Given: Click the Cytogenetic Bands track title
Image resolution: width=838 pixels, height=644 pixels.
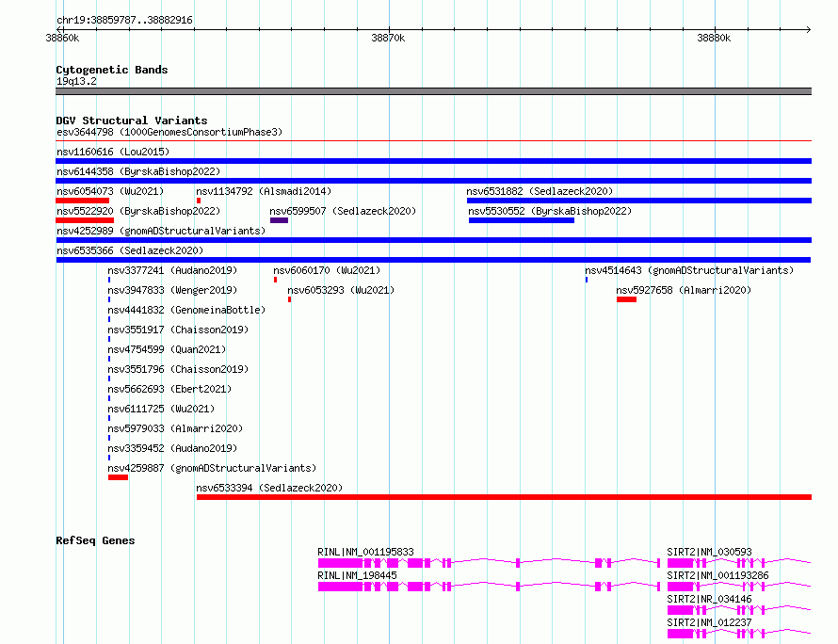Looking at the screenshot, I should 112,70.
